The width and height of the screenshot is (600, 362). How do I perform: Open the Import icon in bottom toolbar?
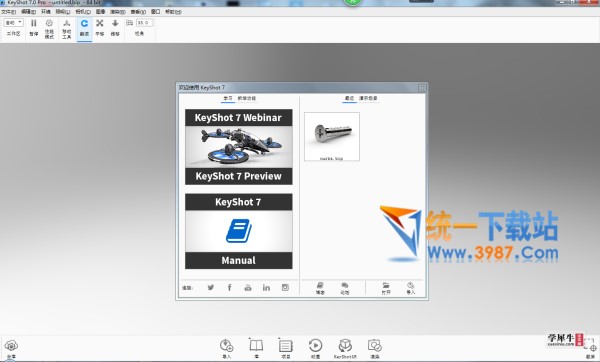(x=227, y=348)
